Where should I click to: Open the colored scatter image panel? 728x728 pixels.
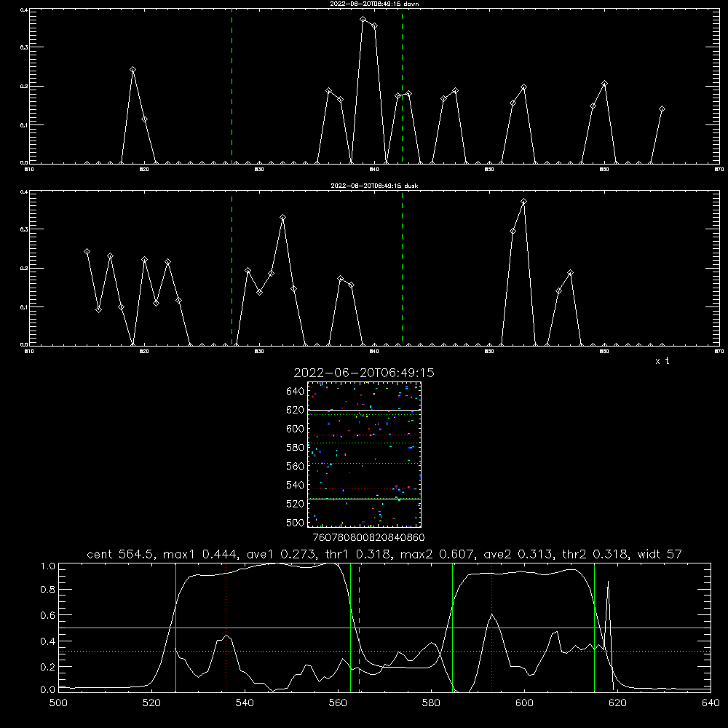click(x=364, y=454)
